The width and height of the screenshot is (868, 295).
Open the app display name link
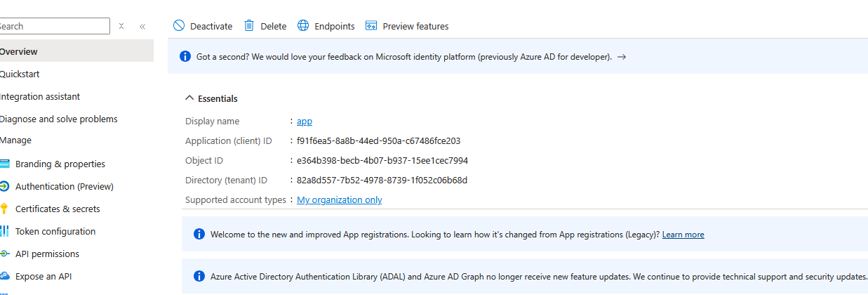[x=305, y=121]
